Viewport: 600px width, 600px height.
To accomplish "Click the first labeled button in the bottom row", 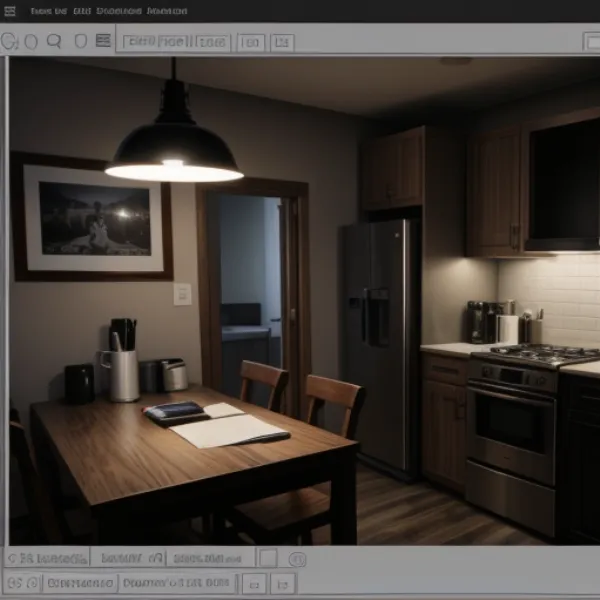I will pos(78,583).
